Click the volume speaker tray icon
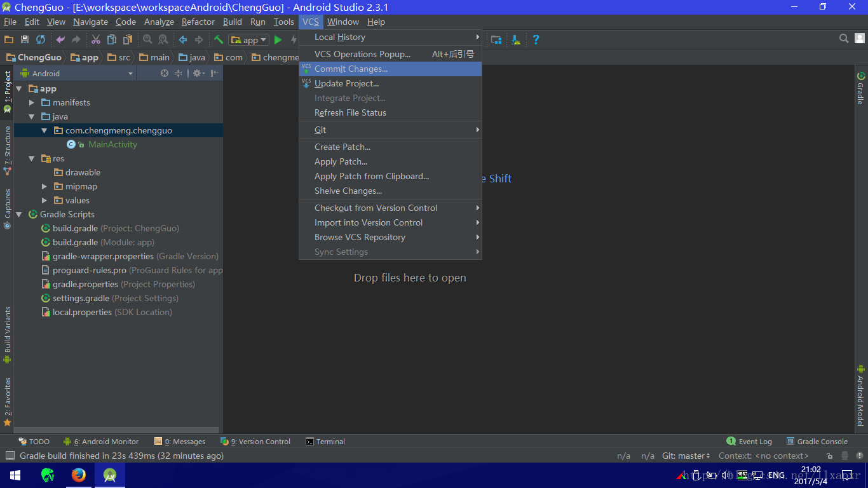Image resolution: width=868 pixels, height=488 pixels. pyautogui.click(x=726, y=475)
